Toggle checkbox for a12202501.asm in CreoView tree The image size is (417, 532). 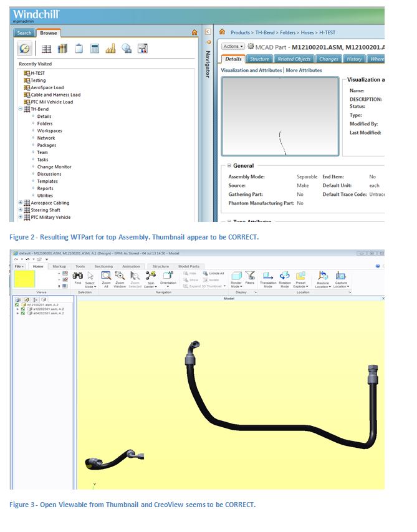(22, 309)
